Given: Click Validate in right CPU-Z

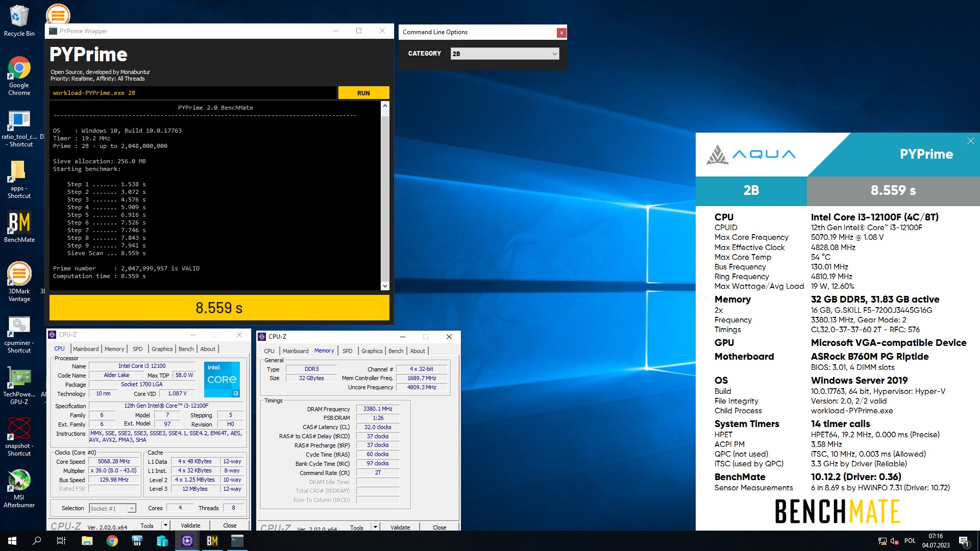Looking at the screenshot, I should [400, 528].
